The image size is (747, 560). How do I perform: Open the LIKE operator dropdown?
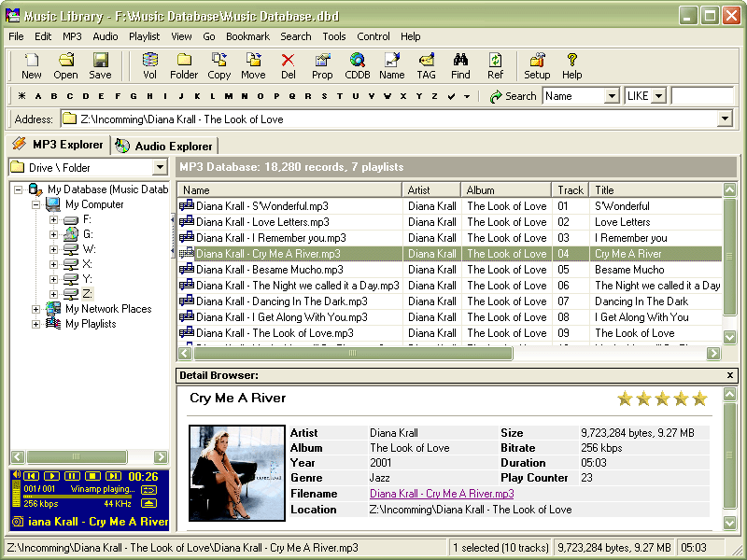[x=659, y=96]
